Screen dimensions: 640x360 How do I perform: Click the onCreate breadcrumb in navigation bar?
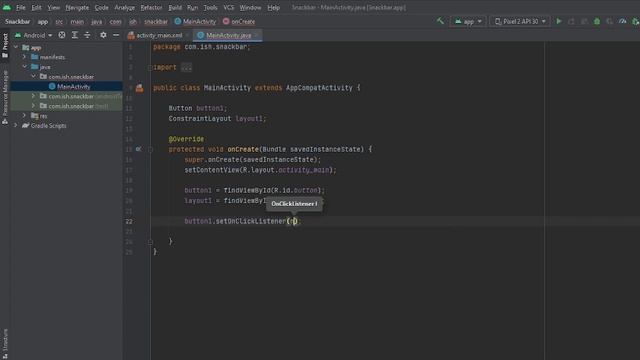[x=239, y=22]
